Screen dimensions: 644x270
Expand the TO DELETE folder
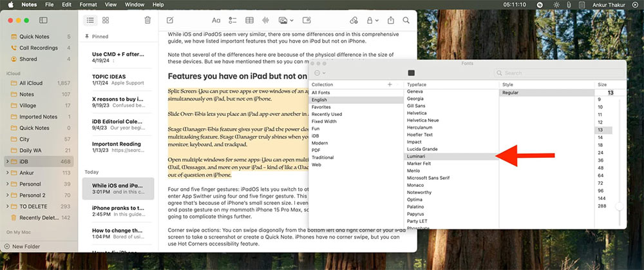pos(7,206)
